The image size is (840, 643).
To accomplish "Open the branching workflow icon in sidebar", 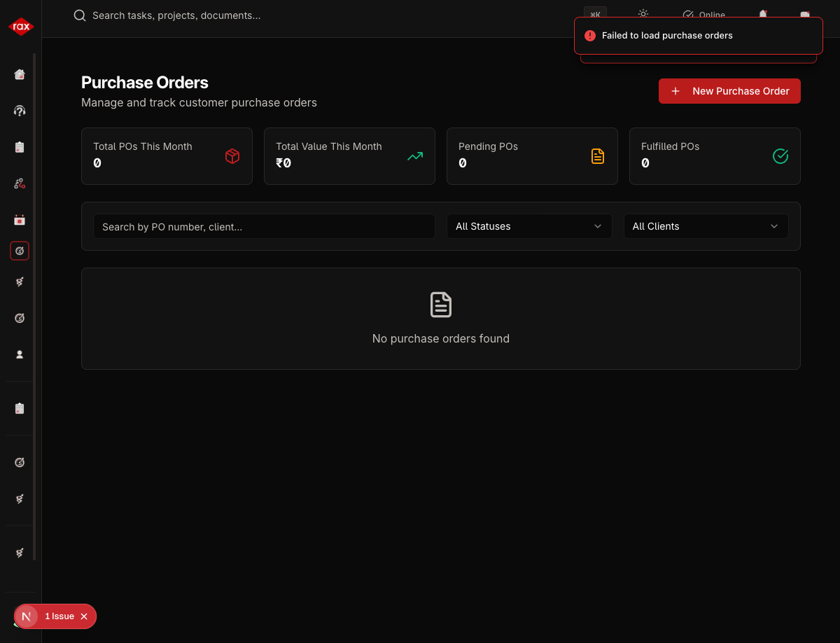I will click(x=20, y=184).
